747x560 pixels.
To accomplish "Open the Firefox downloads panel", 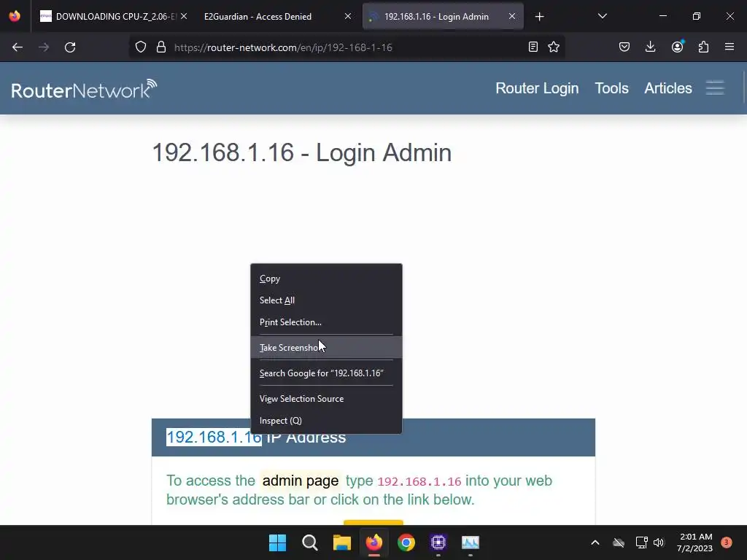I will (x=650, y=47).
